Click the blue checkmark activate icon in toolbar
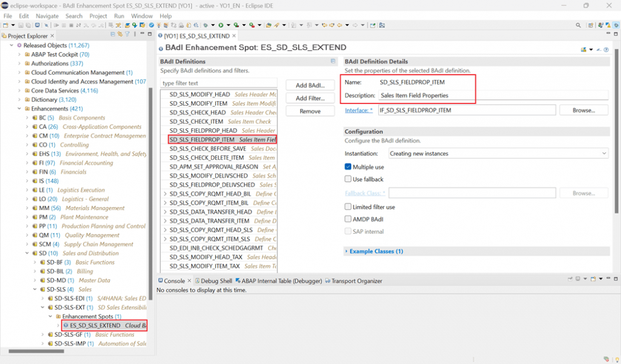 pyautogui.click(x=151, y=25)
